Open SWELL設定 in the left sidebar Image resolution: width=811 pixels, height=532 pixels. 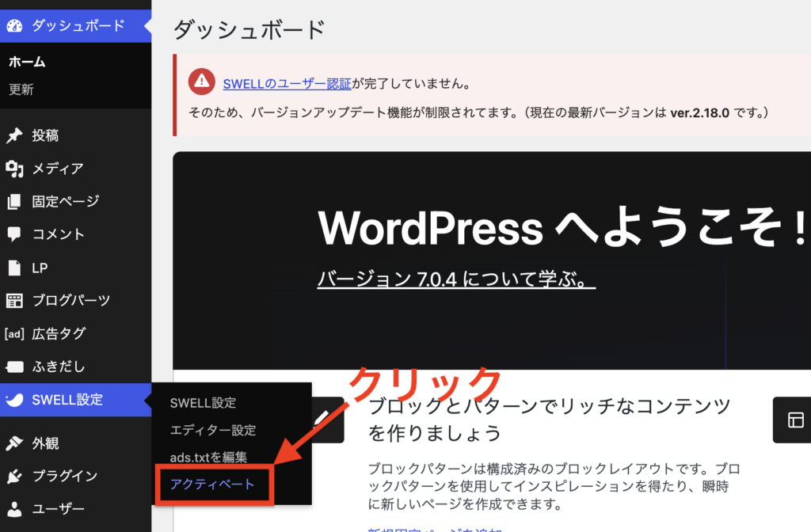[x=75, y=400]
